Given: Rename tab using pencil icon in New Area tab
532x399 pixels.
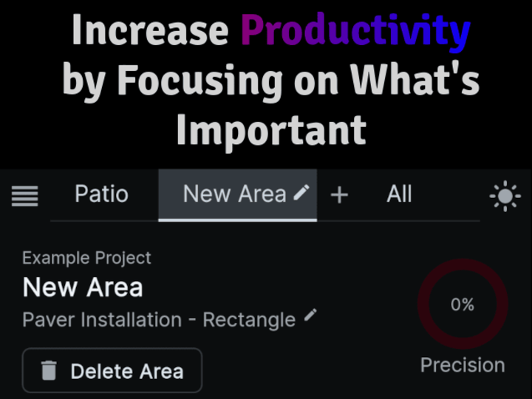Looking at the screenshot, I should coord(301,192).
